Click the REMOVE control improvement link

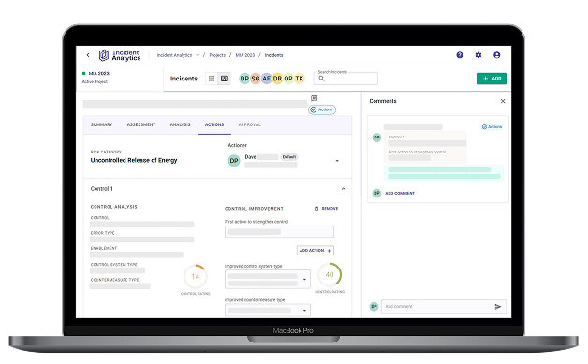pyautogui.click(x=326, y=209)
